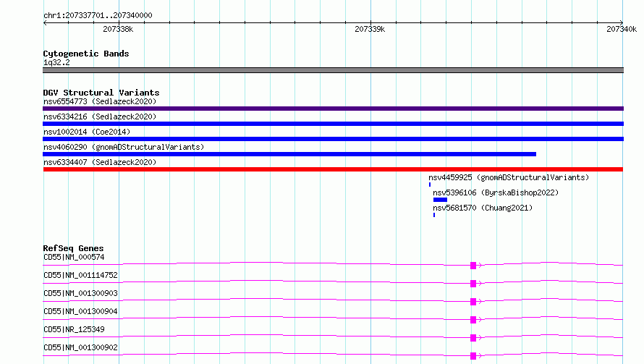Click the 207338k ruler tick label
Viewport: 644px width, 364px height.
pyautogui.click(x=118, y=29)
